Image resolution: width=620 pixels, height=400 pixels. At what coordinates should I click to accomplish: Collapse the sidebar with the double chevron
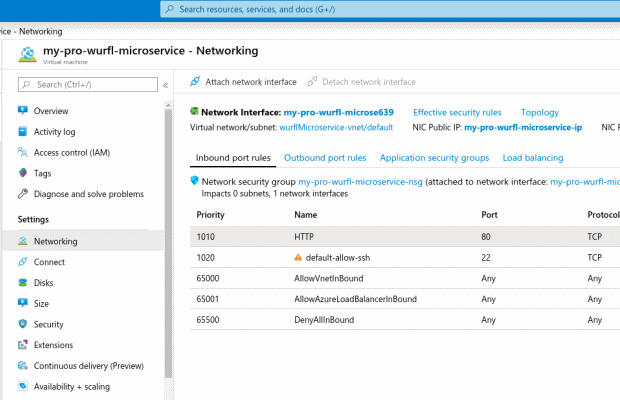coord(165,85)
